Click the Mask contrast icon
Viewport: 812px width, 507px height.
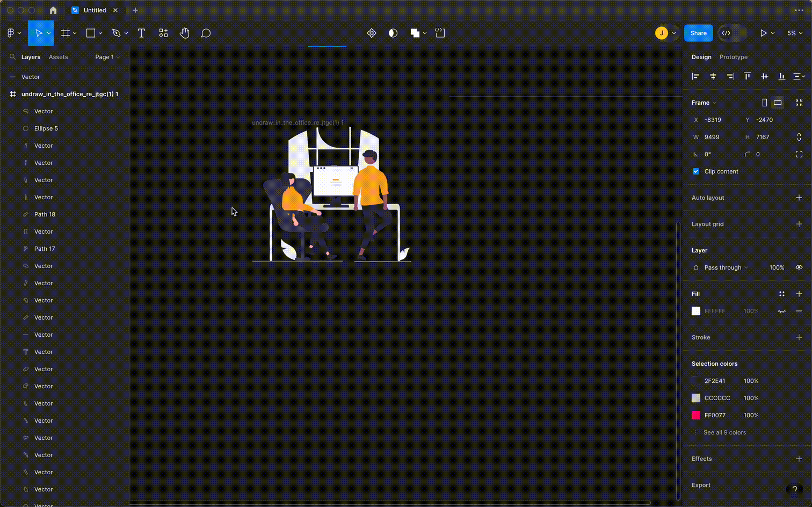[393, 33]
